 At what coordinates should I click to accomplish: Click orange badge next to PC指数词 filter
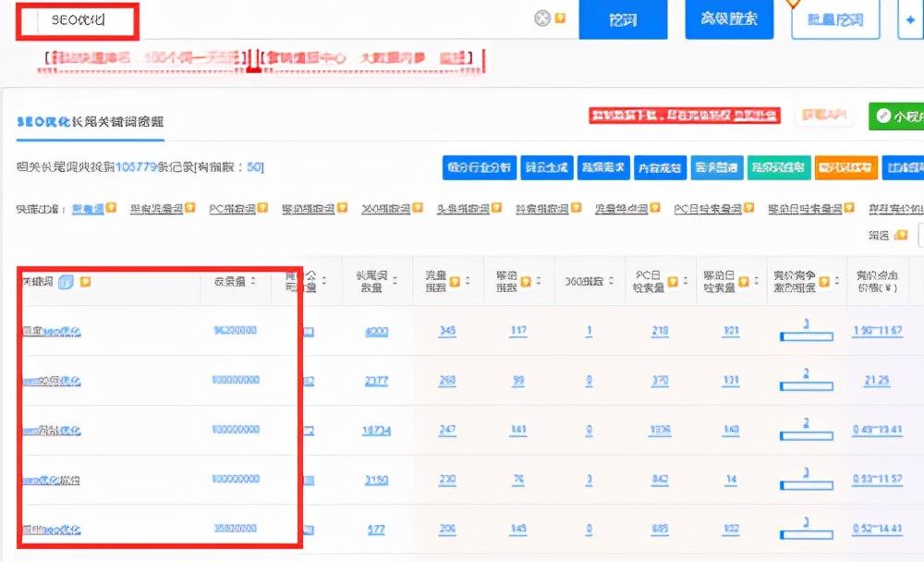pos(262,209)
